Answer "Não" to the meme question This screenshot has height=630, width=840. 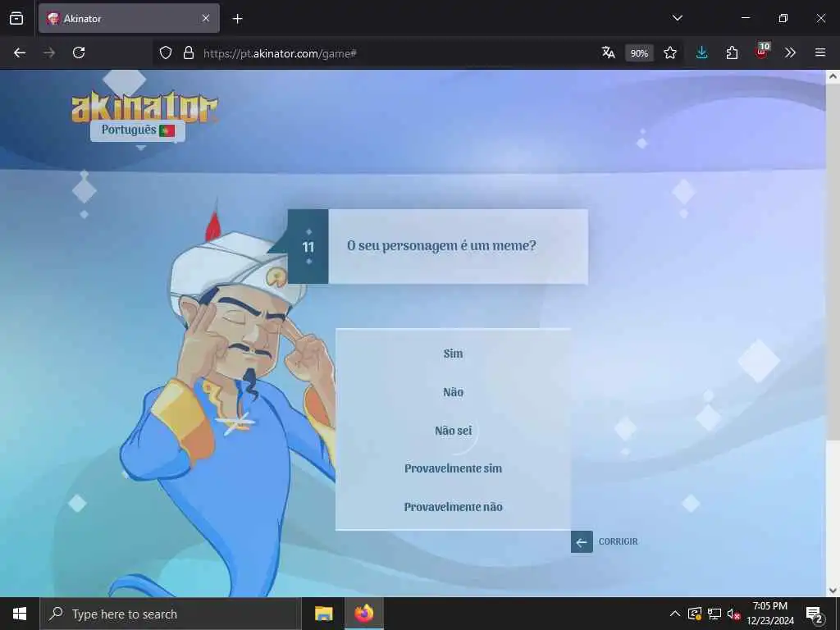point(453,392)
